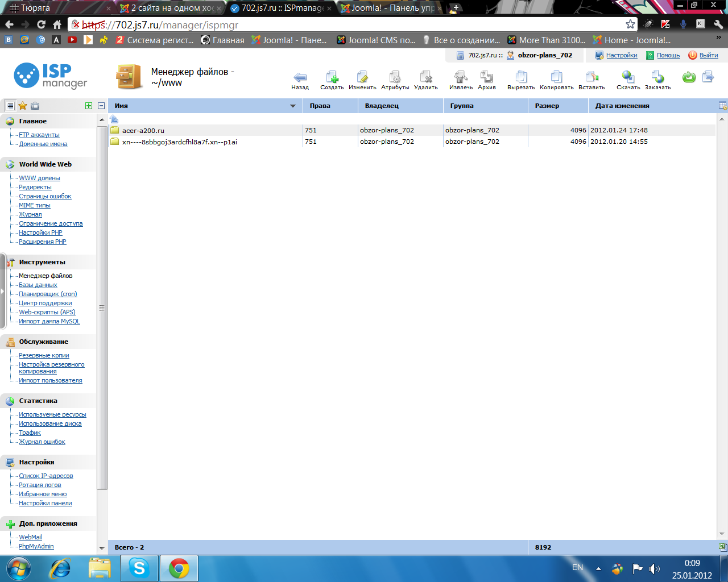Collapse the Доп. приложения section
The width and height of the screenshot is (728, 582).
(48, 523)
